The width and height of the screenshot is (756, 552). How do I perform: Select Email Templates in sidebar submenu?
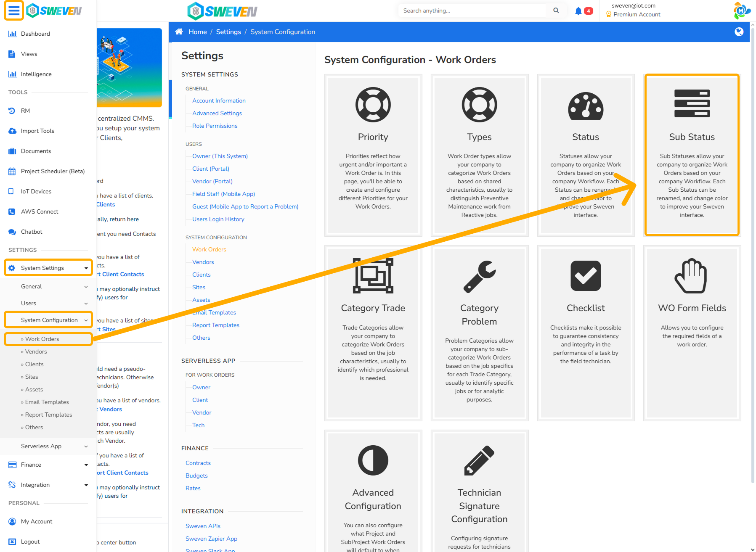pos(47,402)
